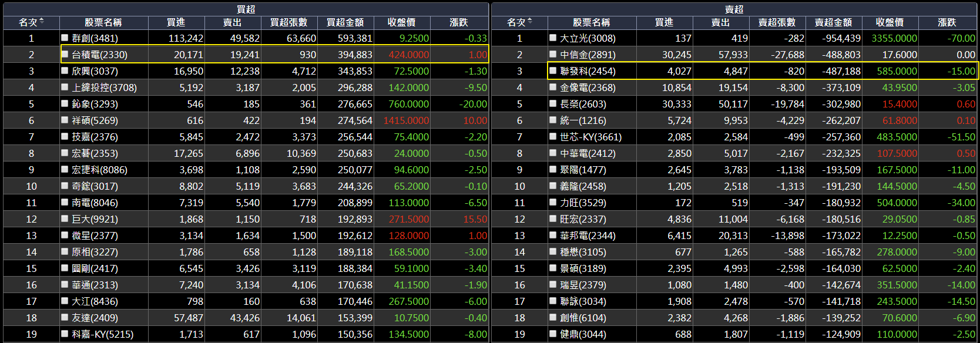The width and height of the screenshot is (980, 343).
Task: Open stock 旺宏(2337)
Action: pos(583,219)
